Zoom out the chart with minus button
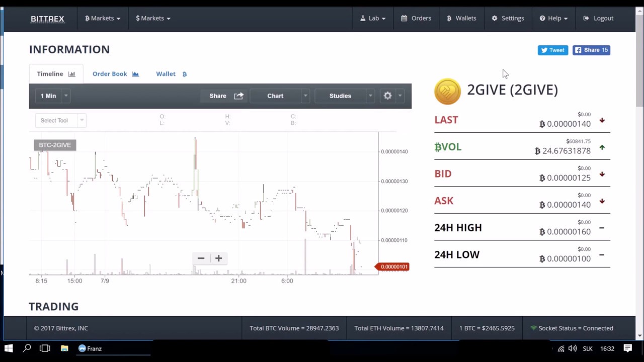Viewport: 644px width, 362px height. 201,258
